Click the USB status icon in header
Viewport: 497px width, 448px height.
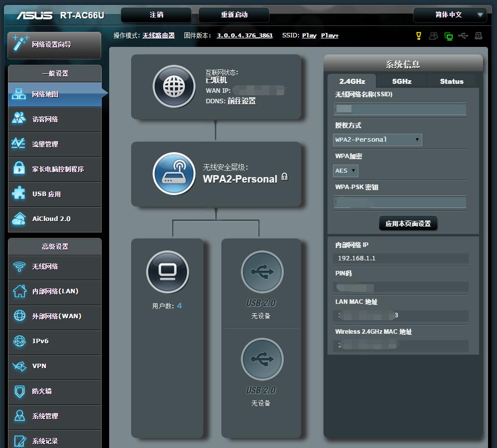click(x=464, y=36)
